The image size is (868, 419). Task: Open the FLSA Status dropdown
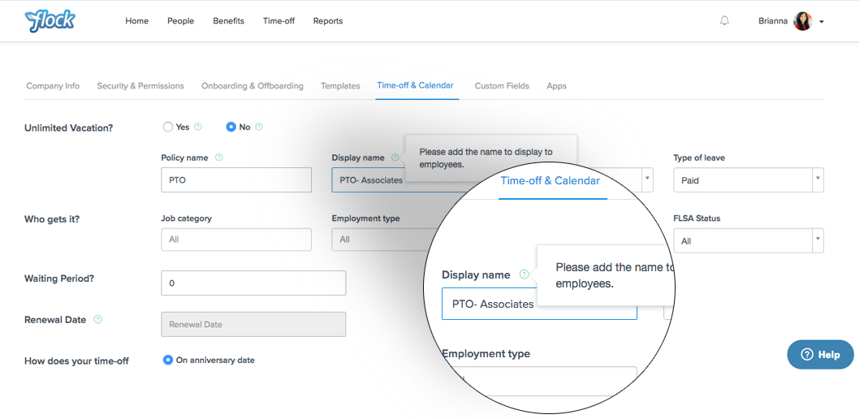pos(749,241)
